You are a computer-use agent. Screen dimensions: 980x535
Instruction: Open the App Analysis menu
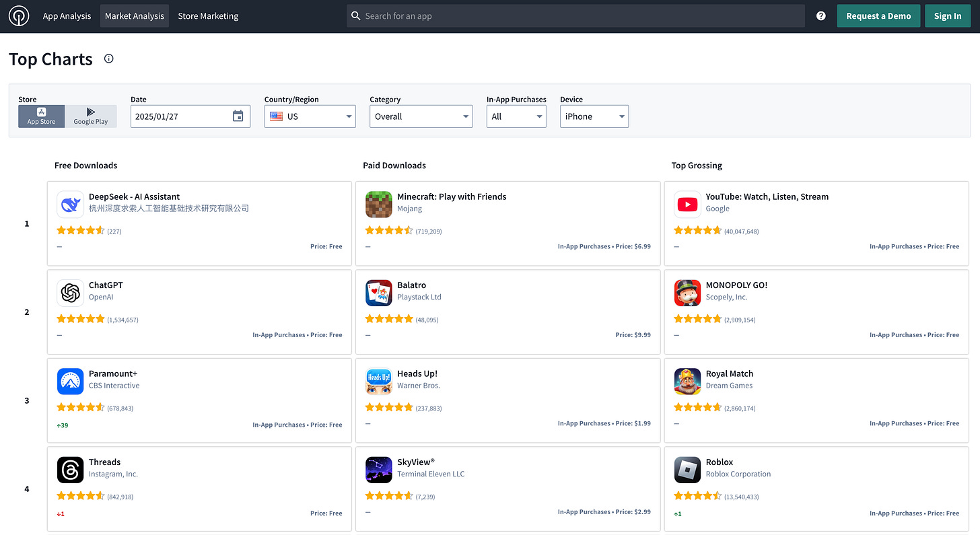pos(67,16)
